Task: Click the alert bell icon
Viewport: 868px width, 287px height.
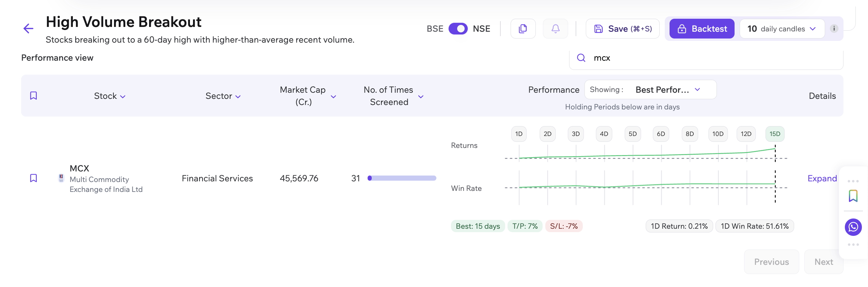Action: pos(555,29)
